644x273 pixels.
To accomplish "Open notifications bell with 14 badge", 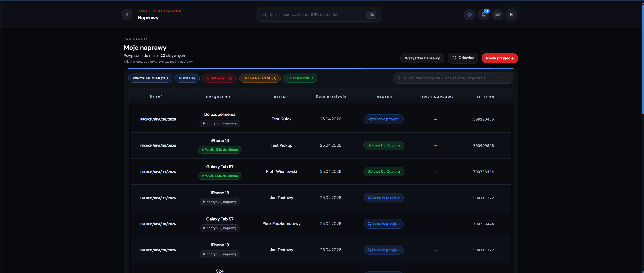I will [484, 15].
